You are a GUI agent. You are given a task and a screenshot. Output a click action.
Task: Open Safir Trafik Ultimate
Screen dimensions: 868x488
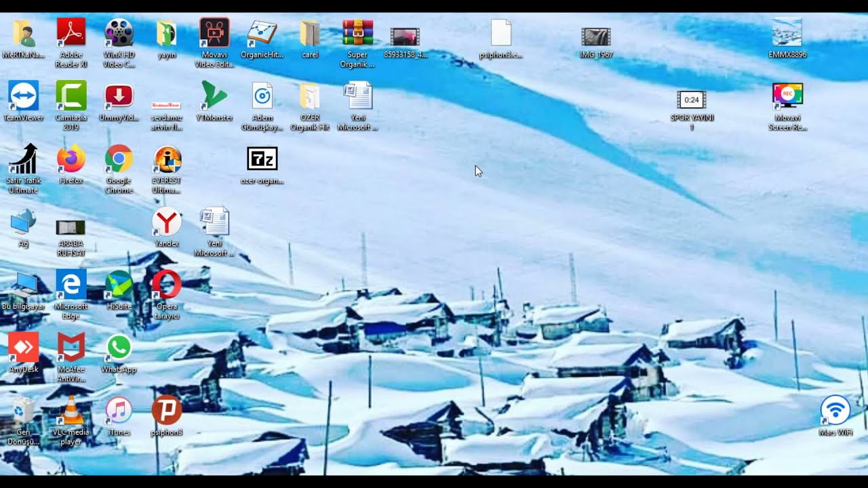pyautogui.click(x=23, y=159)
